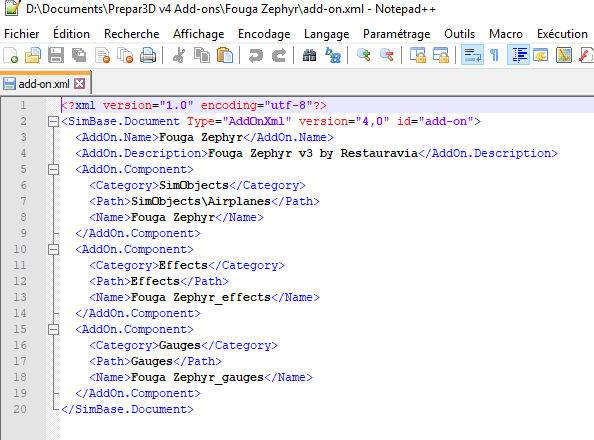Image resolution: width=594 pixels, height=440 pixels.
Task: Open the Outils menu
Action: [460, 34]
